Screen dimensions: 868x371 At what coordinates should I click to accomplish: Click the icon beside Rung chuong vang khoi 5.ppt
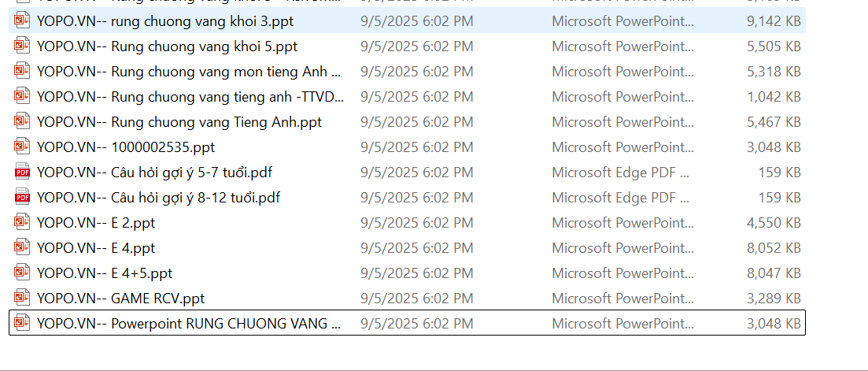pyautogui.click(x=22, y=46)
